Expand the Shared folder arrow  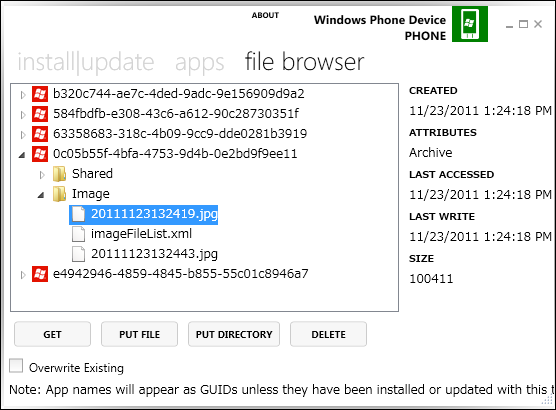click(42, 174)
